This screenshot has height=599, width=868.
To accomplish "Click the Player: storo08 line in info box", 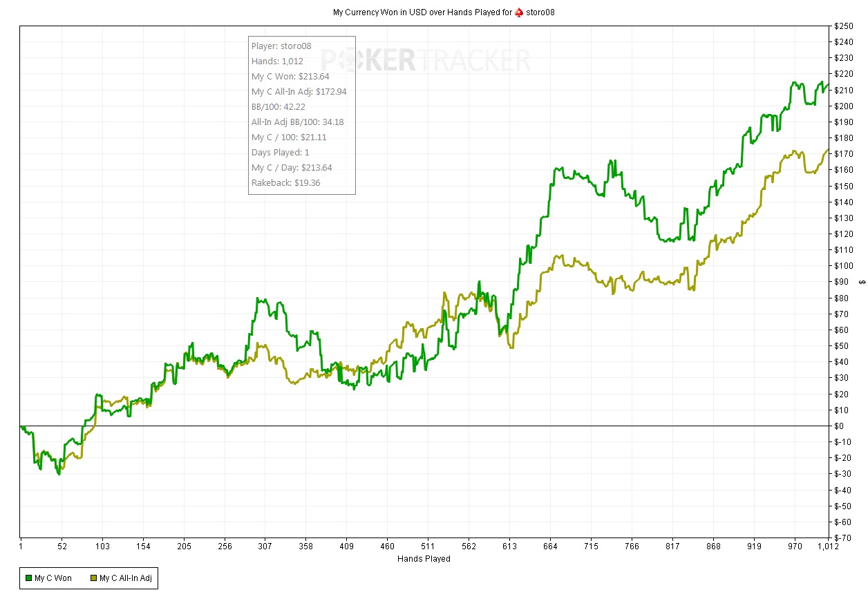I will [281, 46].
